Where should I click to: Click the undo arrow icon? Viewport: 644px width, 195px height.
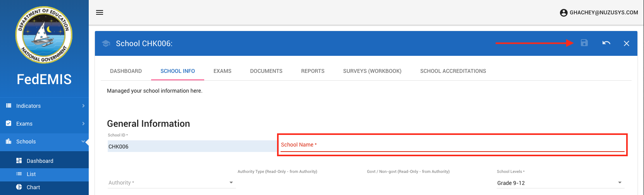coord(606,43)
